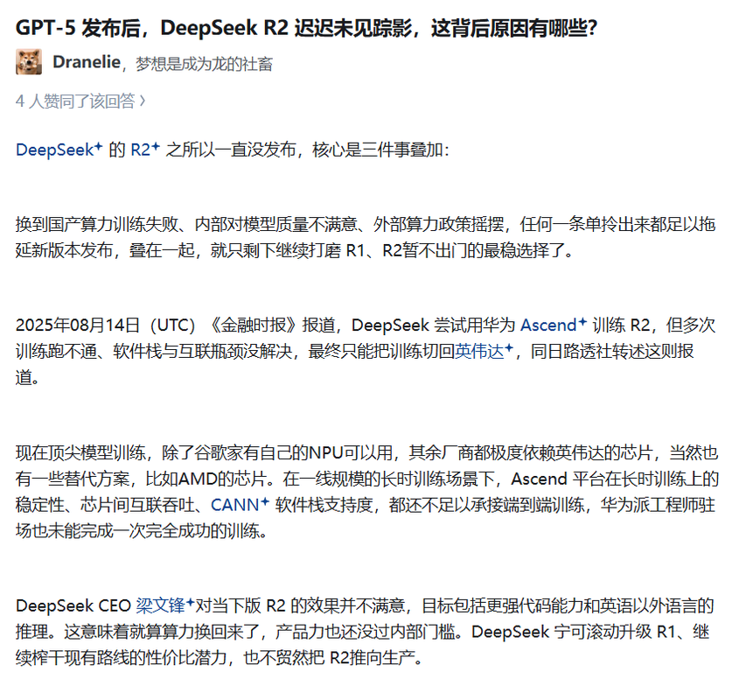The width and height of the screenshot is (739, 700).
Task: Click the paragraph starting "换到国产算力训练失败"
Action: 366,237
